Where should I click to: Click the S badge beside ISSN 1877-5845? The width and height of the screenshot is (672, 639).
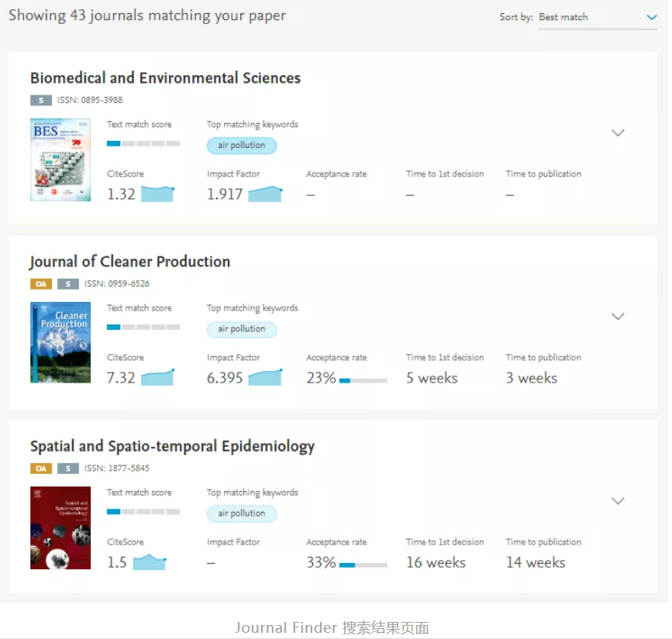(x=68, y=469)
